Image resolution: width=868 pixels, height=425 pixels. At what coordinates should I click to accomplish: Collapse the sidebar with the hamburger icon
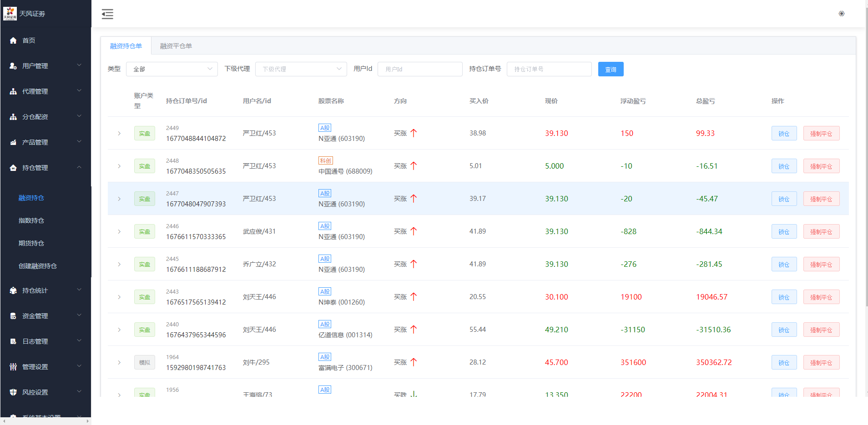tap(107, 14)
